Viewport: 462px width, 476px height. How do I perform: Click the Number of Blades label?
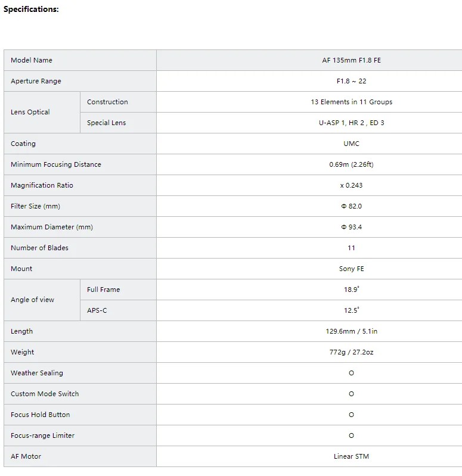[39, 248]
